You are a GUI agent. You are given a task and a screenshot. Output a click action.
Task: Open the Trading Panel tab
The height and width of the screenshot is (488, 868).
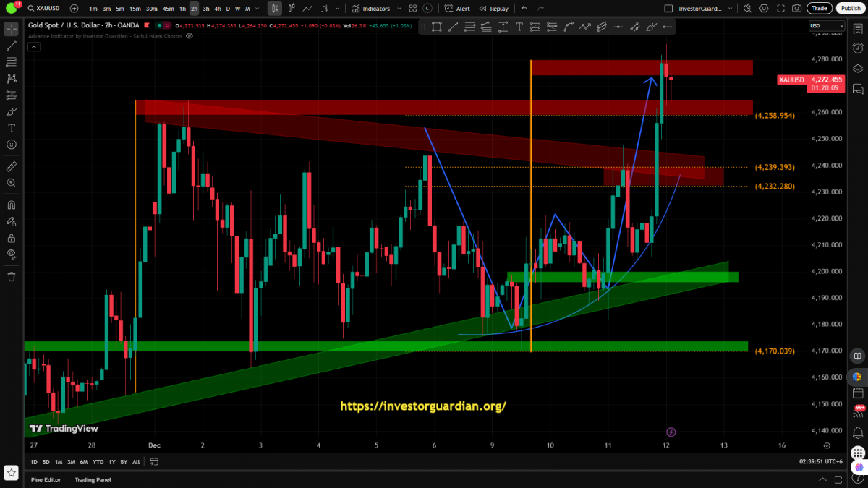(93, 479)
